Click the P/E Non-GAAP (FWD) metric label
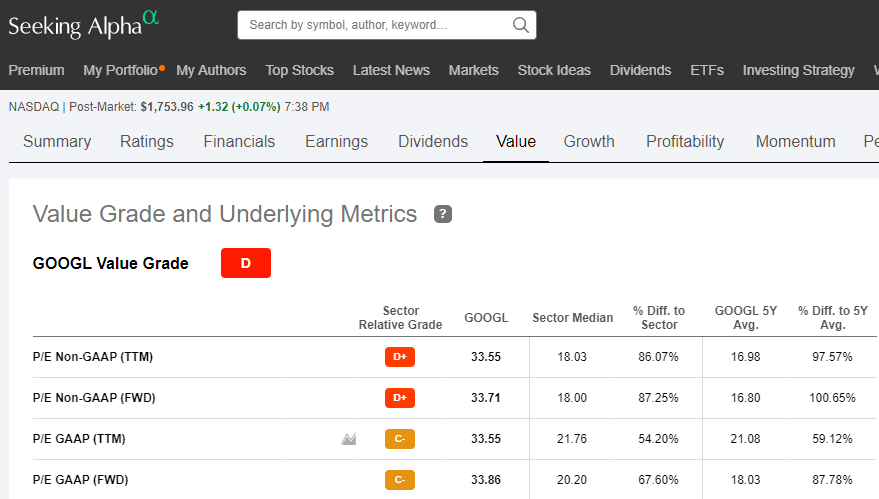 [94, 398]
